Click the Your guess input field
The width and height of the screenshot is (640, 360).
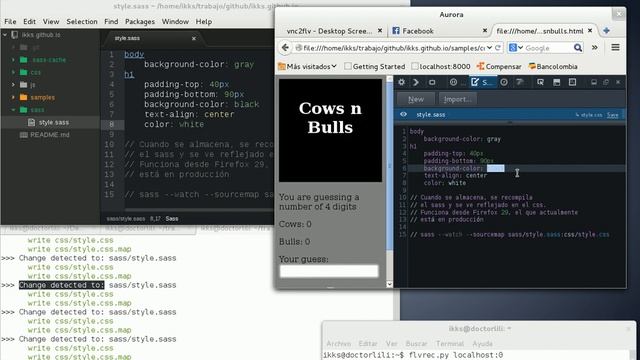coord(329,271)
